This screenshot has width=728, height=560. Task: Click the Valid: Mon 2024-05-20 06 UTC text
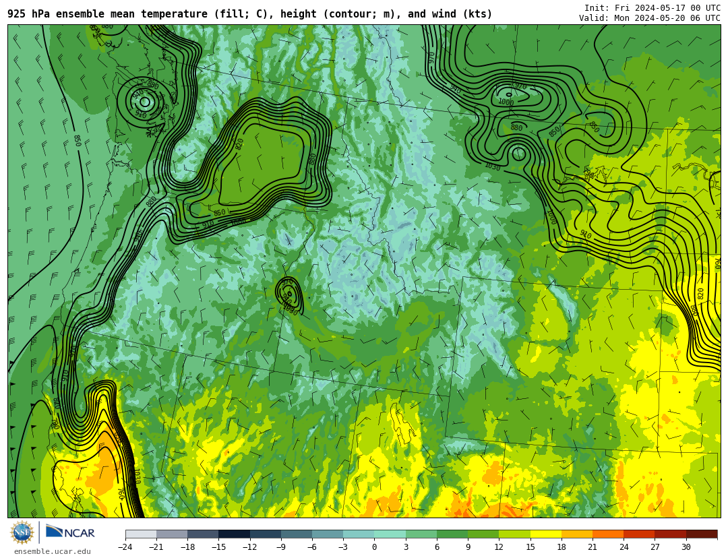(x=650, y=18)
